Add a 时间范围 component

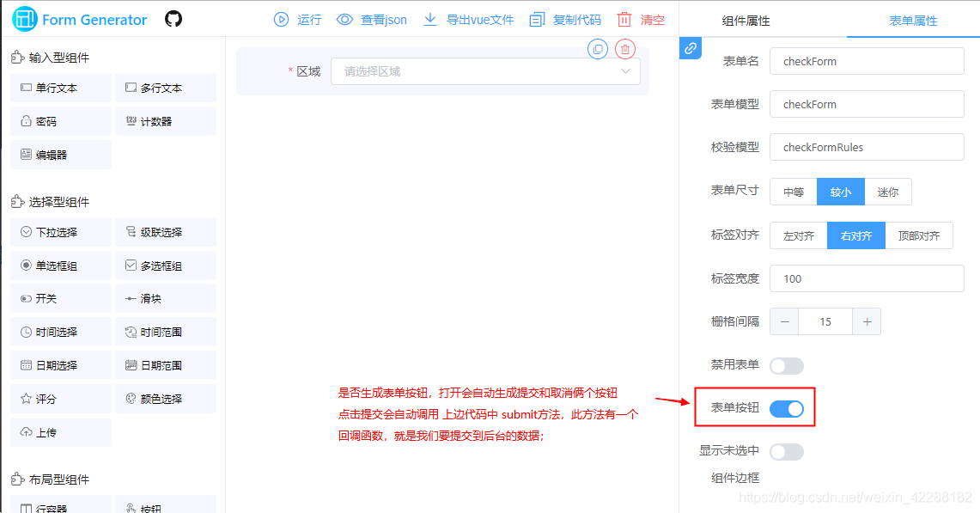point(166,333)
